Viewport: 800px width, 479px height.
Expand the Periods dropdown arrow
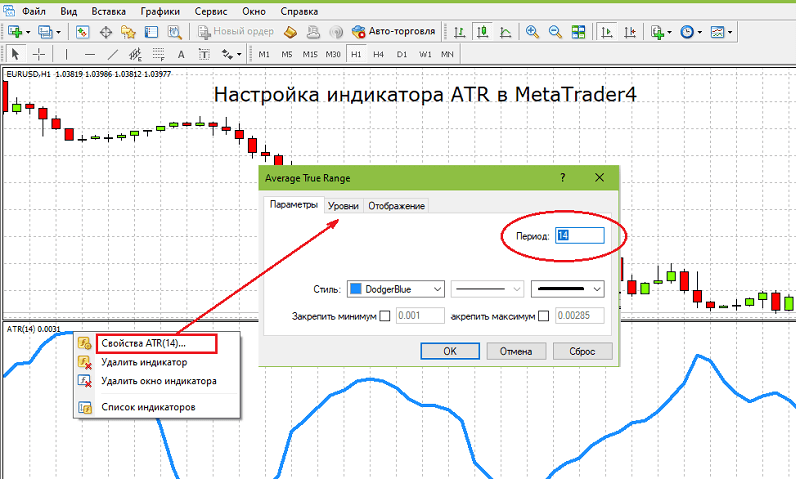pos(699,32)
